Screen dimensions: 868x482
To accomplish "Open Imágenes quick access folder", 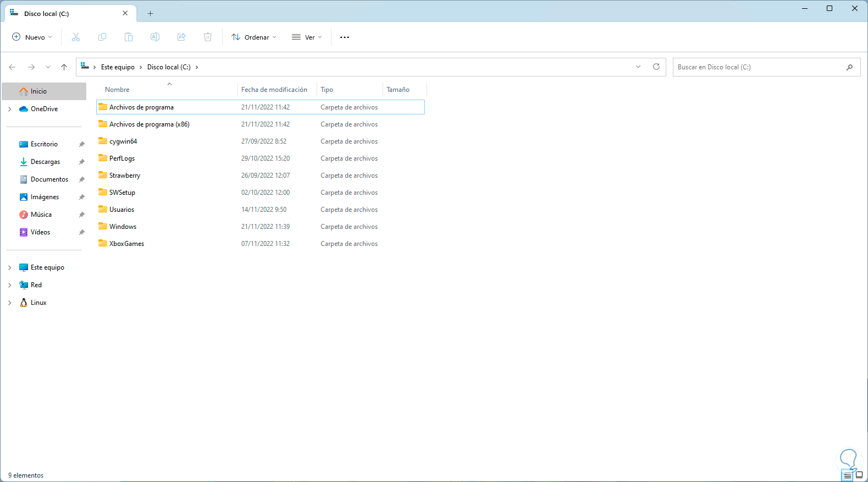I will click(45, 197).
